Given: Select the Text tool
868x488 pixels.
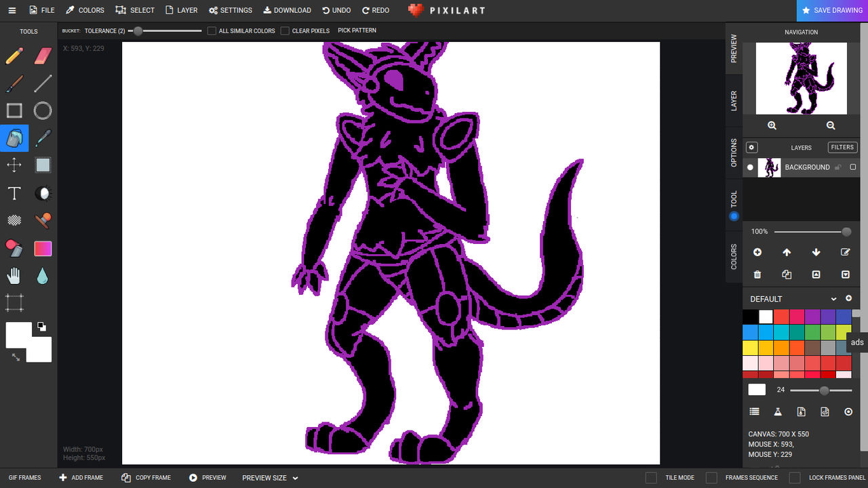Looking at the screenshot, I should coord(14,193).
